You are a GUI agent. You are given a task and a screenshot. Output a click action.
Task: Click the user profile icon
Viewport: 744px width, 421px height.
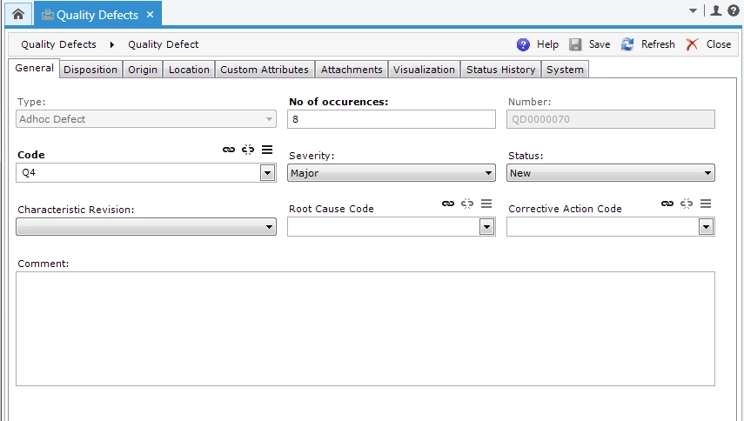tap(715, 11)
